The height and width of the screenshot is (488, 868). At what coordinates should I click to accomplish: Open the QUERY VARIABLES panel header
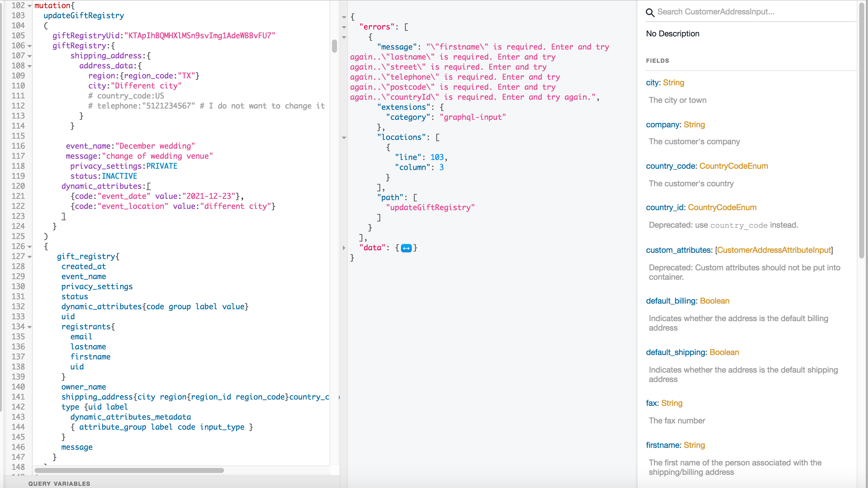tap(59, 484)
